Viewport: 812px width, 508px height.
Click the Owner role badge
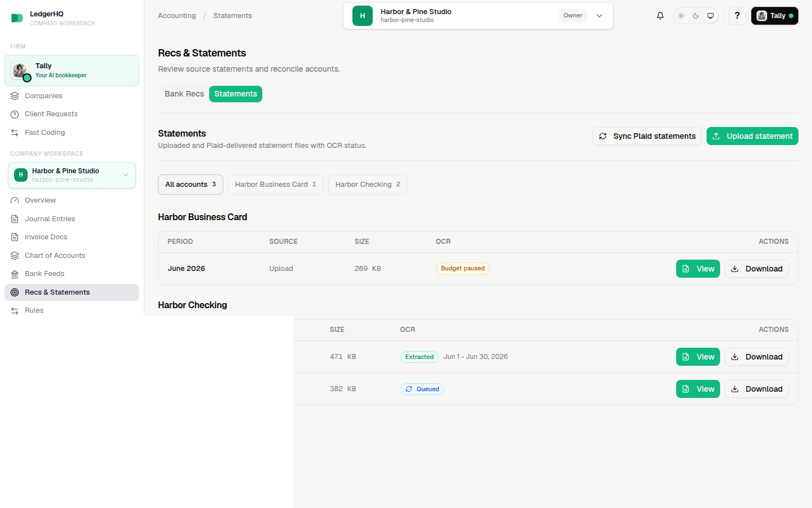click(573, 16)
